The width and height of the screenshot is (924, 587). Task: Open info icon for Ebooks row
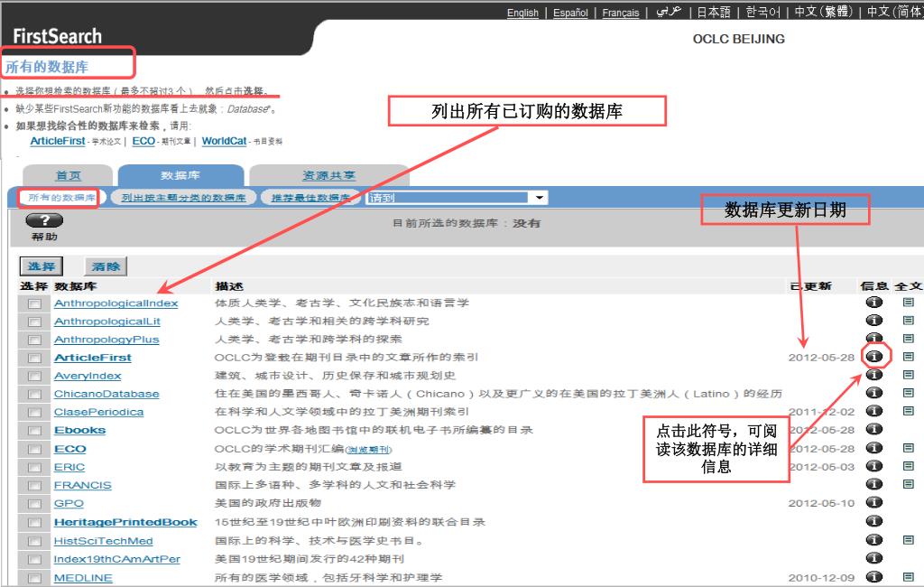[873, 429]
